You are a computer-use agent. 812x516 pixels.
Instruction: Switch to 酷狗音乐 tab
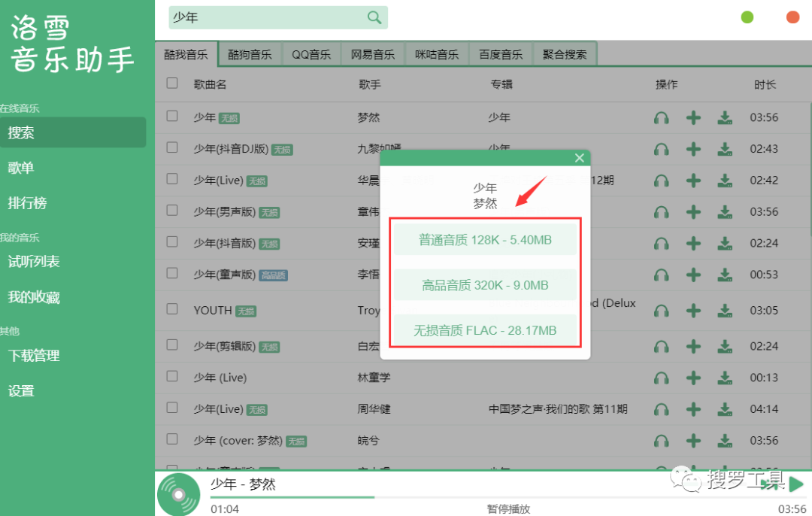[250, 54]
